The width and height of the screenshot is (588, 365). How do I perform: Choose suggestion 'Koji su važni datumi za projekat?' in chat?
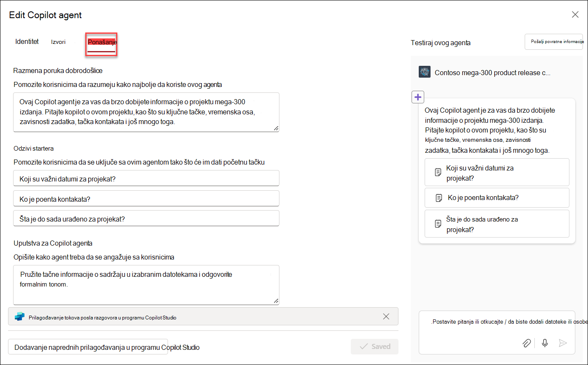coord(497,173)
